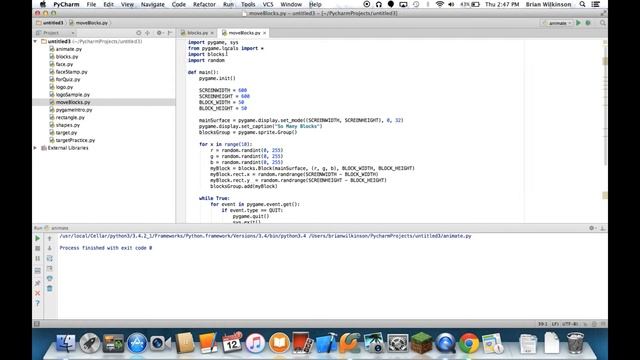Click the editor vertical scrollbar marker stripe
Image resolution: width=640 pixels, height=360 pixels.
(x=605, y=131)
